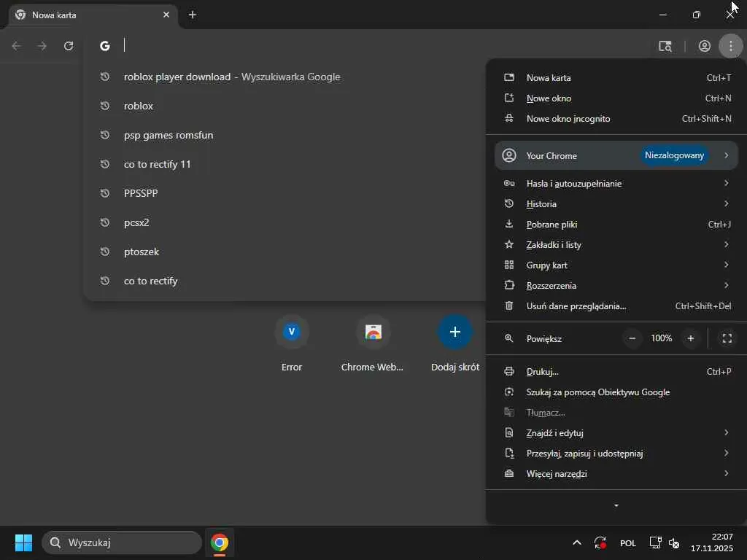Click the tab search icon in toolbar
The image size is (747, 560).
[665, 46]
